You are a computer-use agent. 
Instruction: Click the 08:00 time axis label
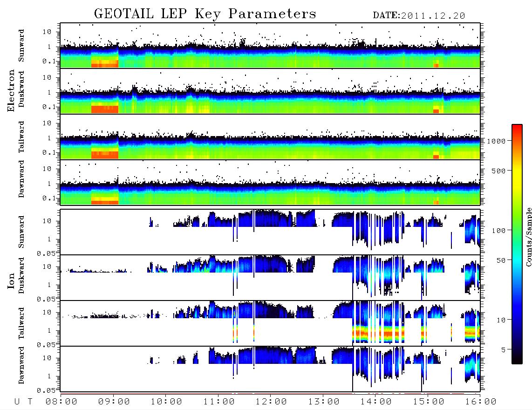pyautogui.click(x=61, y=402)
